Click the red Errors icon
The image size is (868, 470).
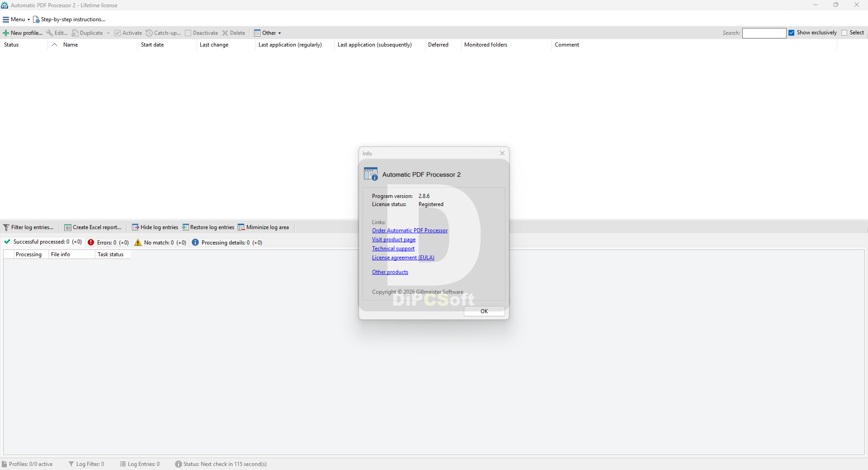pos(91,242)
